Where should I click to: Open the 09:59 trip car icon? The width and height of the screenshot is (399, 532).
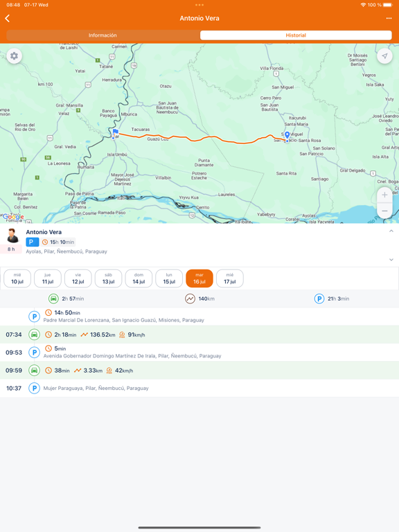[x=34, y=371]
